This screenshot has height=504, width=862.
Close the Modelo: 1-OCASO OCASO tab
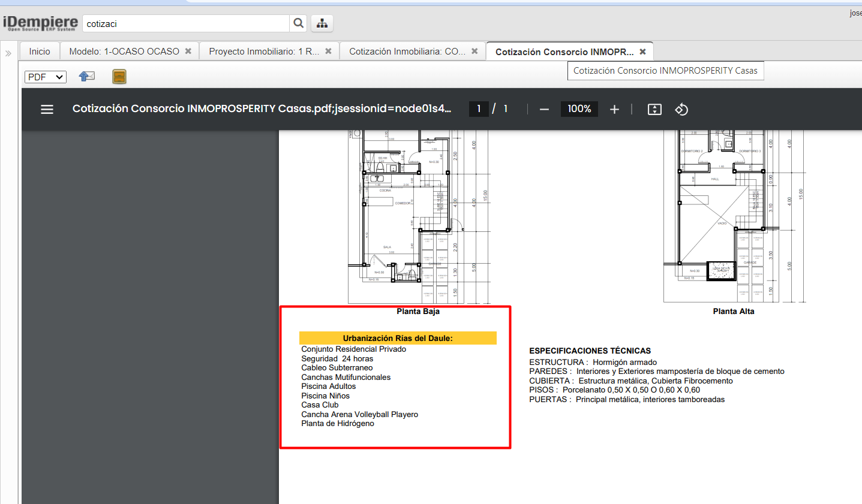[x=188, y=52]
